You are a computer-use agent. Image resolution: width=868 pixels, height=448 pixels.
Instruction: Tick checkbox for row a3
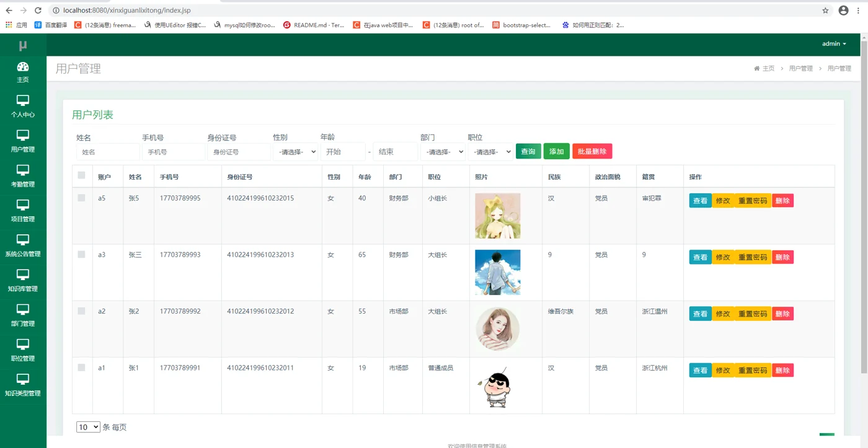81,254
